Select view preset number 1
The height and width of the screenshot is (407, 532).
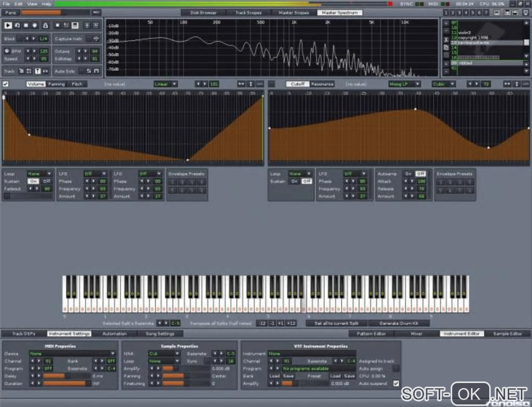(445, 13)
